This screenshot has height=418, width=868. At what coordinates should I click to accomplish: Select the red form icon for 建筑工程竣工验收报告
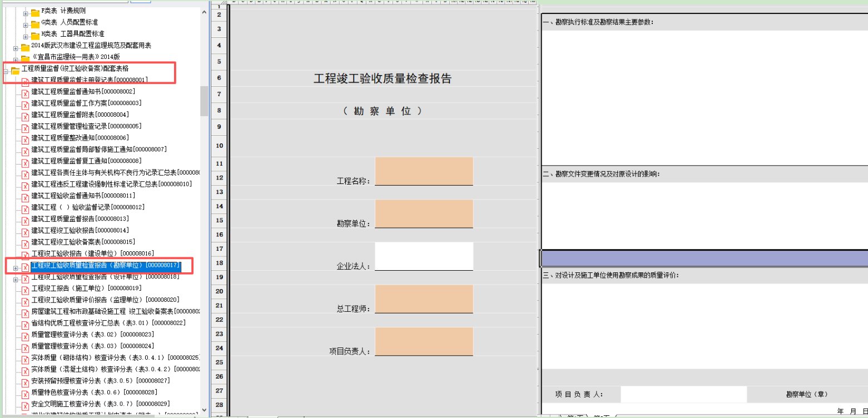pyautogui.click(x=24, y=231)
